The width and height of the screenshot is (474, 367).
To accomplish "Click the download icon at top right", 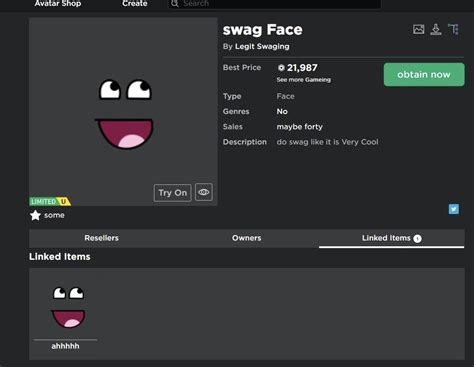I will point(436,29).
